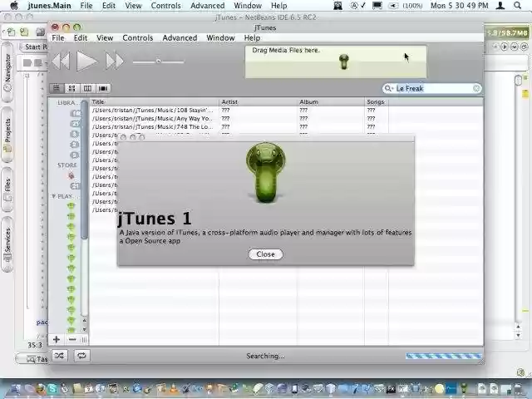Open File menu in jTunes window
The height and width of the screenshot is (399, 532).
tap(58, 38)
